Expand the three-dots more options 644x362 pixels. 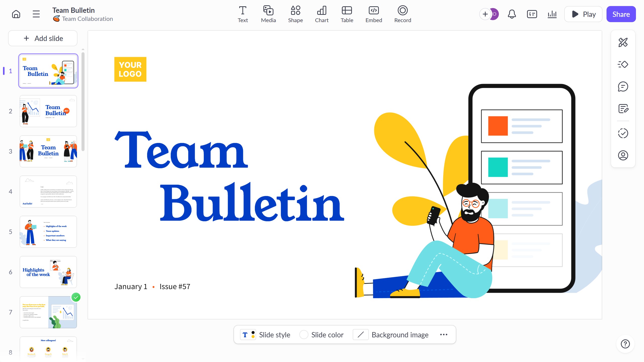tap(444, 335)
